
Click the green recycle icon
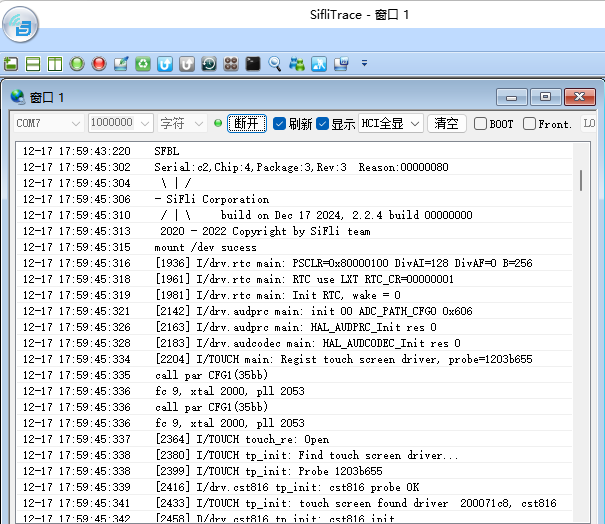(x=143, y=64)
